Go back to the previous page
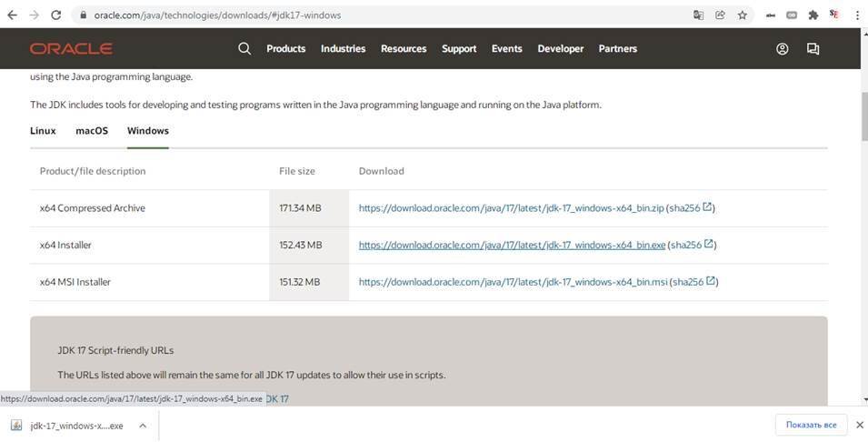 coord(12,15)
